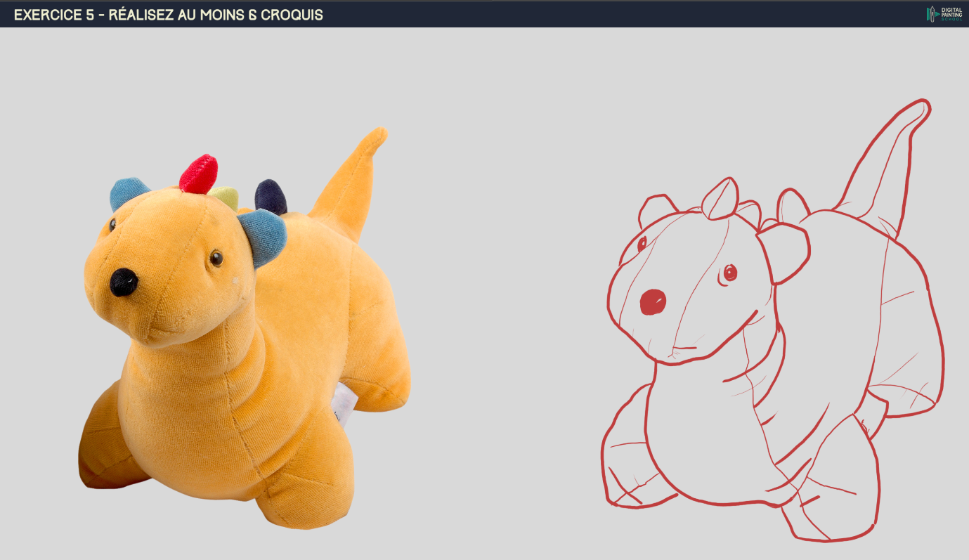Click the pale yellow spike behind red one
The width and height of the screenshot is (969, 560).
(227, 197)
